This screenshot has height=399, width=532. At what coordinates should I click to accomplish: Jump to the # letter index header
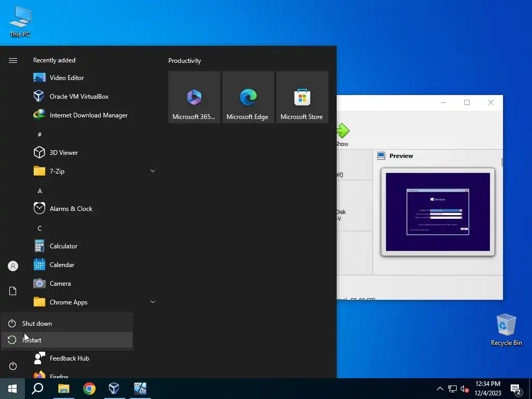tap(39, 135)
